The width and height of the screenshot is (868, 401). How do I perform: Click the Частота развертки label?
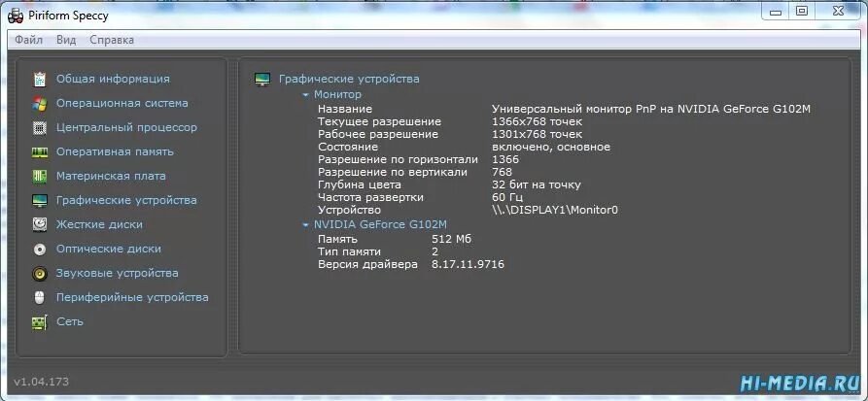pyautogui.click(x=371, y=197)
